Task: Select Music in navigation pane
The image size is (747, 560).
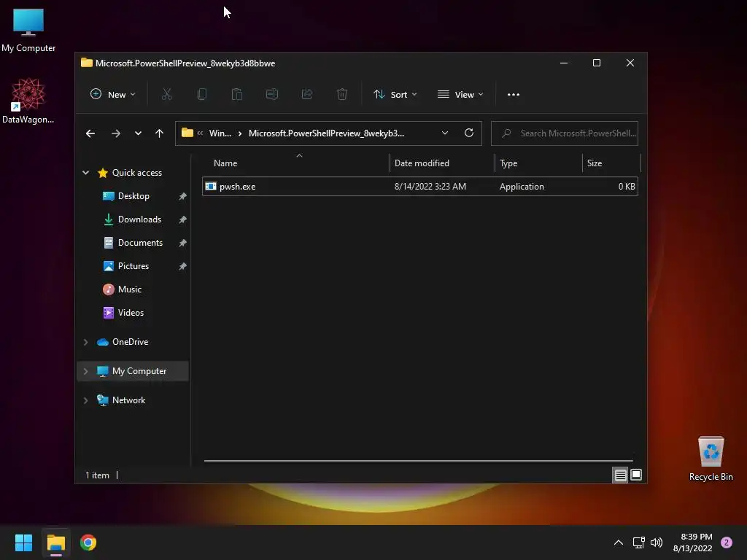Action: pyautogui.click(x=130, y=289)
